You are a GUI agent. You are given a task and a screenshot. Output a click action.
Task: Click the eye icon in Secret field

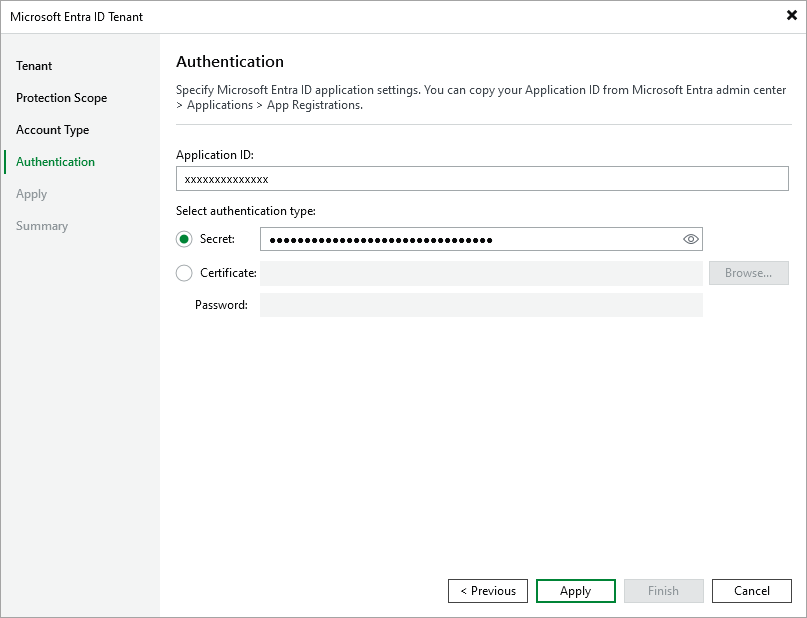click(x=690, y=239)
